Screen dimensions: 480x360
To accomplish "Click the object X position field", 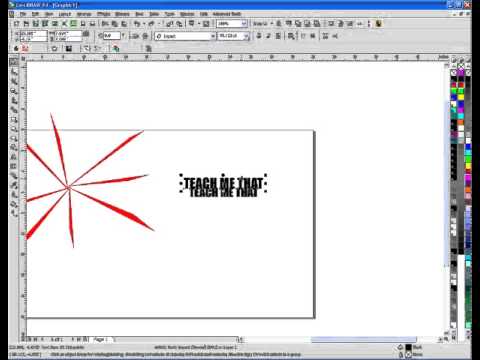I will point(33,33).
